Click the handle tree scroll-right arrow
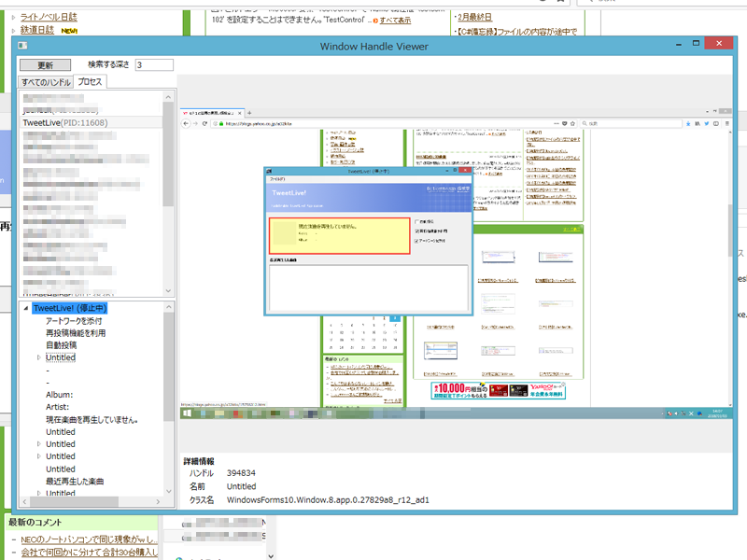The height and width of the screenshot is (560, 747). point(158,501)
